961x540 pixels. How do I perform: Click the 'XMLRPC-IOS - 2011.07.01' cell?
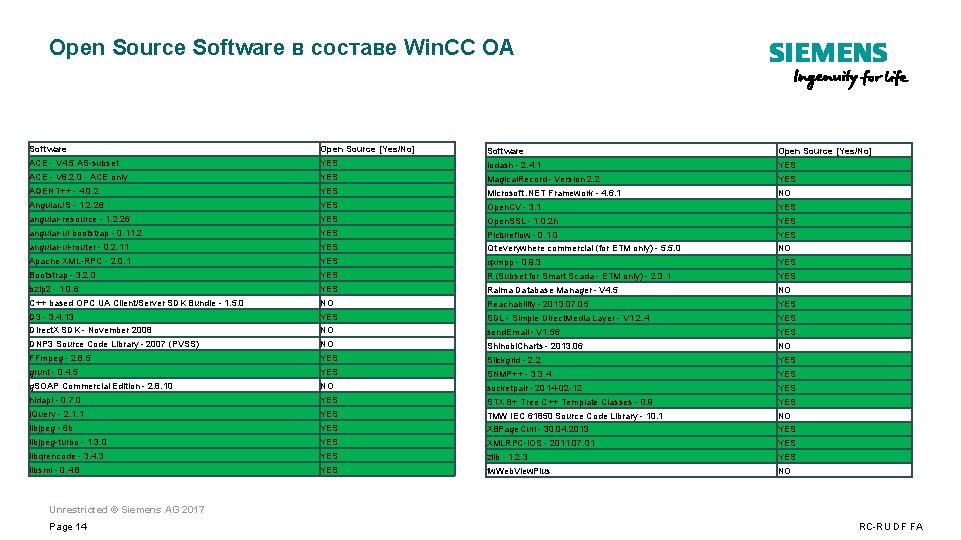[x=631, y=443]
